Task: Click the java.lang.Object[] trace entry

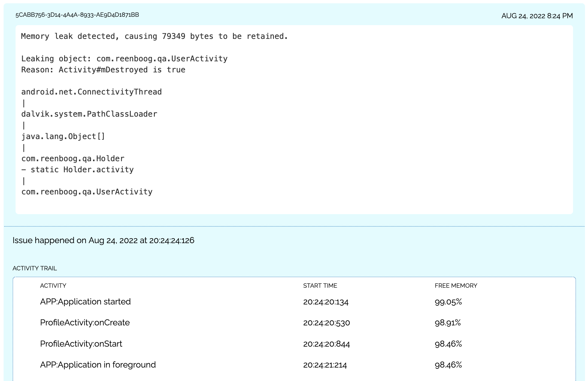Action: [x=63, y=136]
